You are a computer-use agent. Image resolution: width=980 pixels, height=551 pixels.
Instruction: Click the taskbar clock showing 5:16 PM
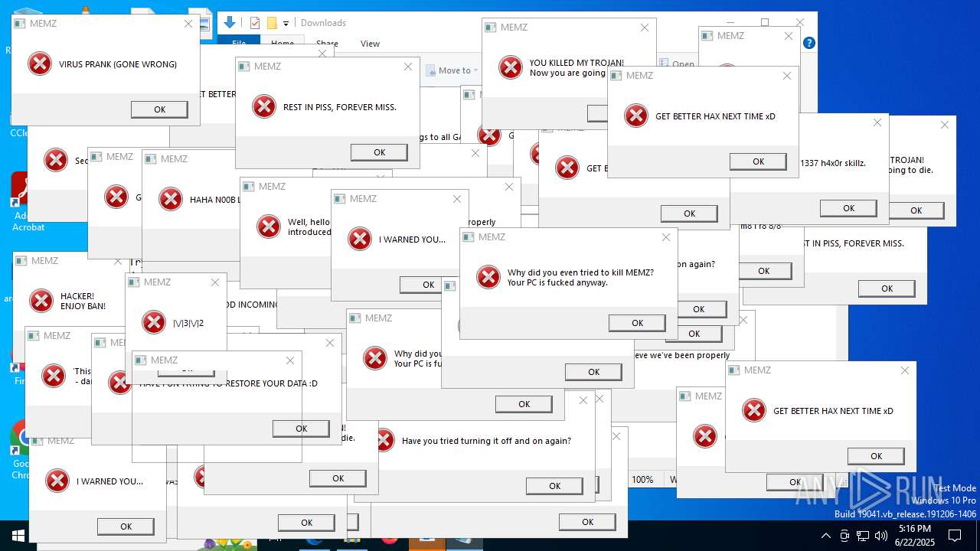915,535
